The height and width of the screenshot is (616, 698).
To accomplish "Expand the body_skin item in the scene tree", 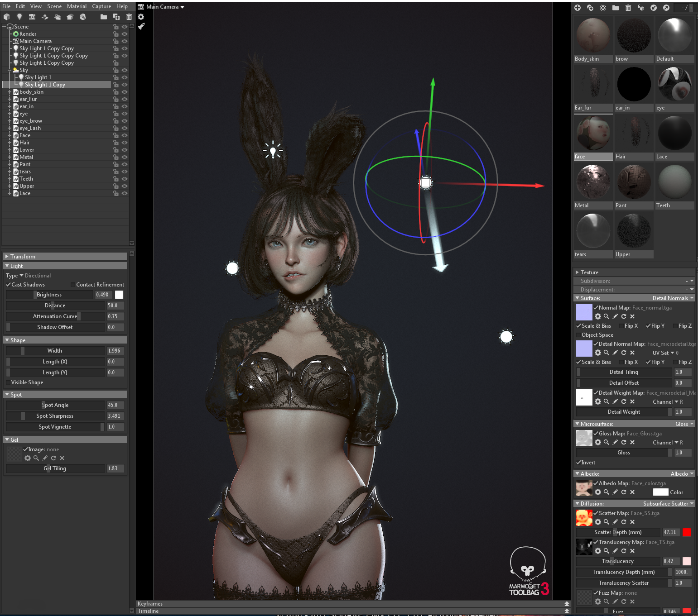I will pos(9,92).
